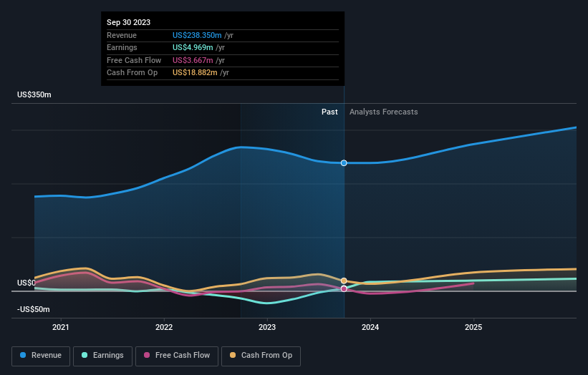This screenshot has height=375, width=588.
Task: Click the -US$50m y-axis label
Action: (34, 309)
